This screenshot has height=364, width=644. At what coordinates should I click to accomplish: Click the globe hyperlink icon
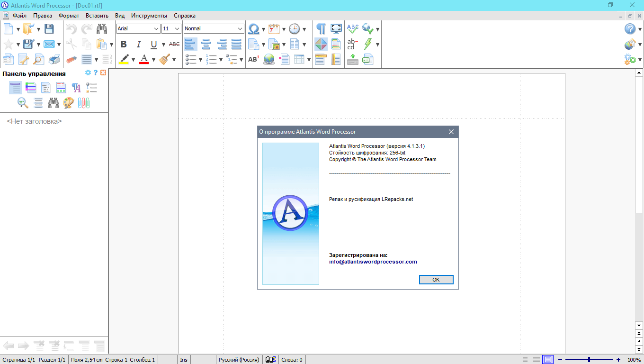tap(269, 60)
